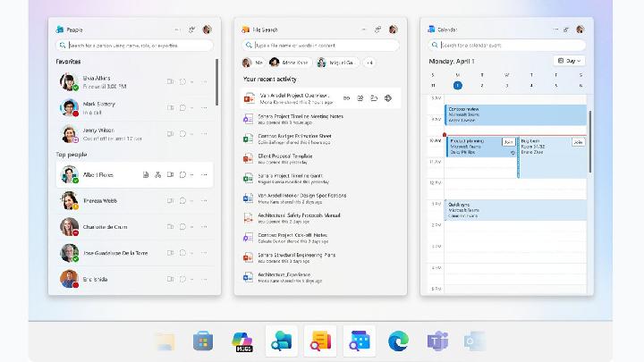View the org chart for Albert Flores
The image size is (644, 362).
coord(158,175)
